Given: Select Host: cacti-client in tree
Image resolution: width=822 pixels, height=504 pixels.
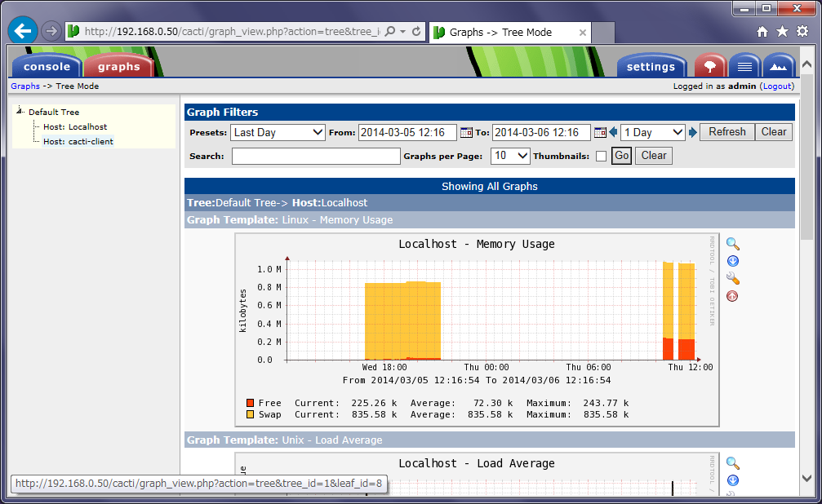Looking at the screenshot, I should tap(78, 141).
